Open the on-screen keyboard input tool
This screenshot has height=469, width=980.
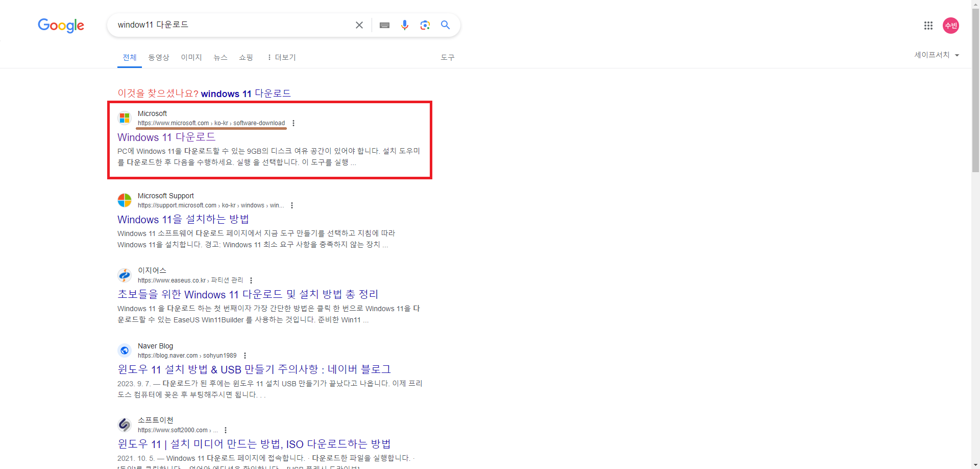tap(385, 25)
